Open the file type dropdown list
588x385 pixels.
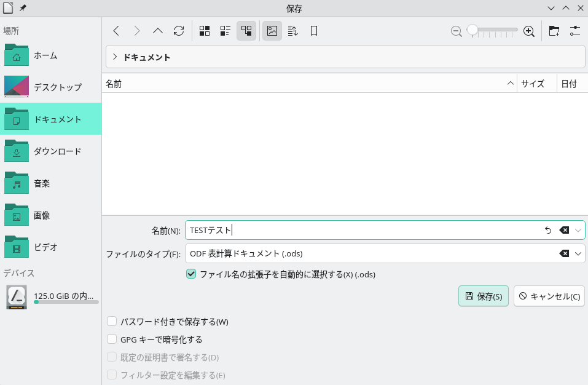[578, 253]
